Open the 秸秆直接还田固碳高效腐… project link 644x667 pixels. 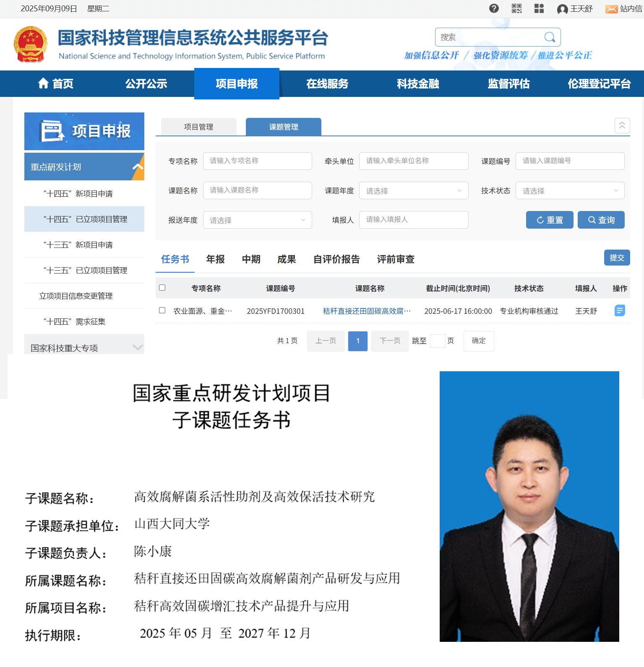tap(367, 311)
